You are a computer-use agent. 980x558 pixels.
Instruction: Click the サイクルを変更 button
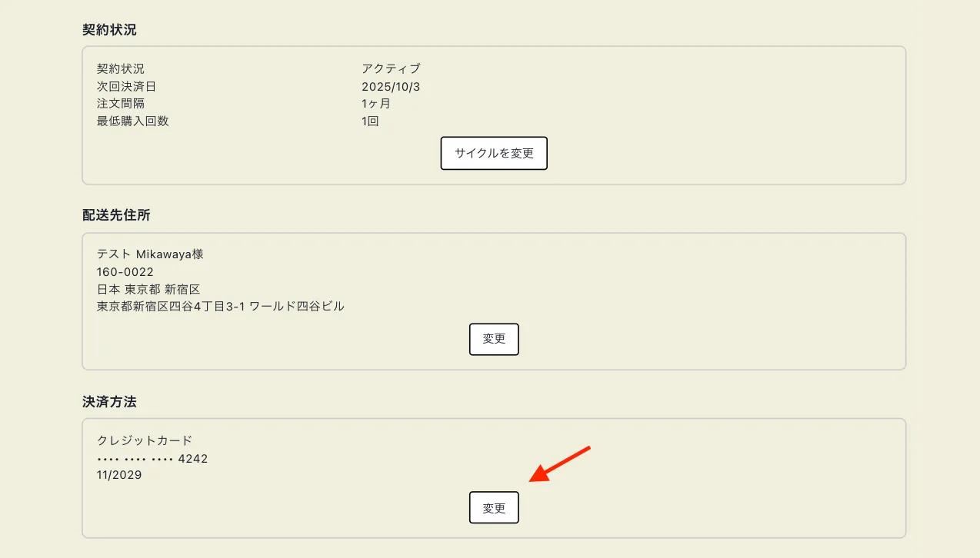pos(494,153)
